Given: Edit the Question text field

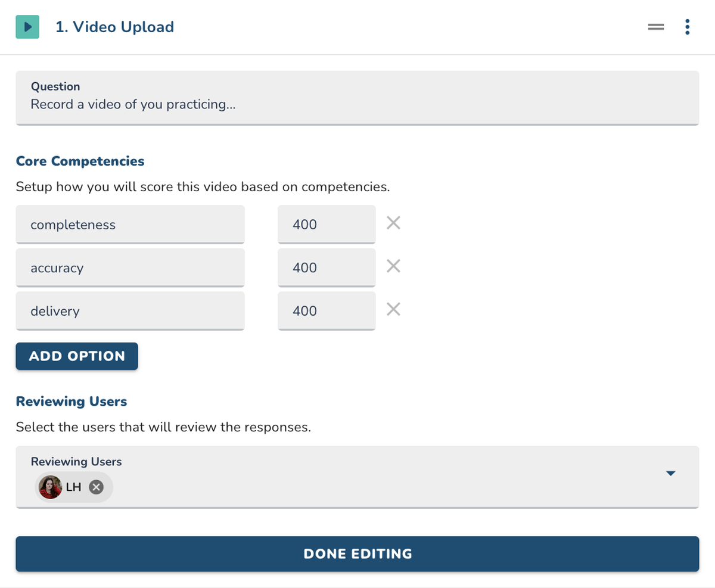Looking at the screenshot, I should point(357,98).
